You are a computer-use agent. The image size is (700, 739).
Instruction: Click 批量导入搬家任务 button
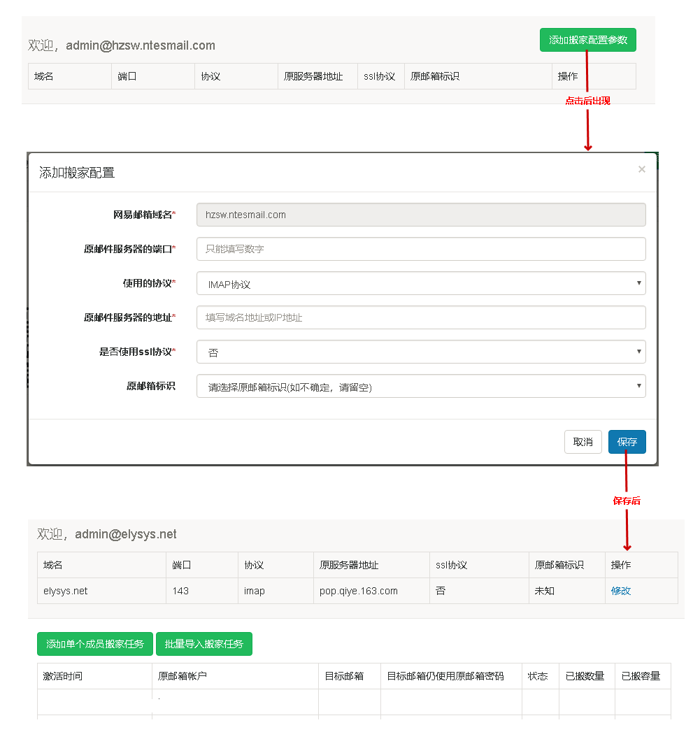(x=204, y=644)
